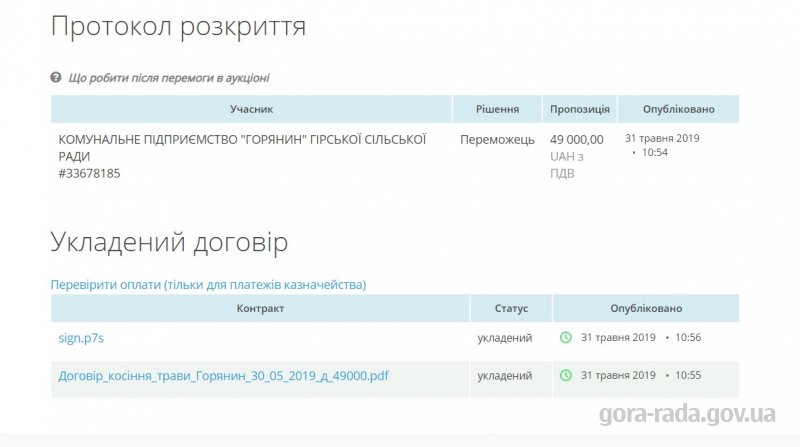Click participant name КОМУНАЛЬНЕ ПІДПРИЄМСТВО "ГОРЯНИН"
The height and width of the screenshot is (447, 800).
click(x=242, y=147)
